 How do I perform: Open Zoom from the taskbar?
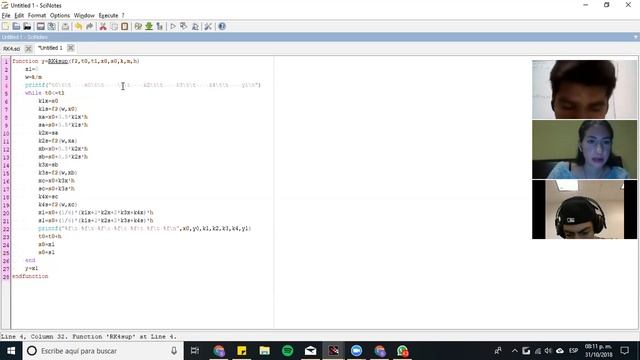click(356, 351)
